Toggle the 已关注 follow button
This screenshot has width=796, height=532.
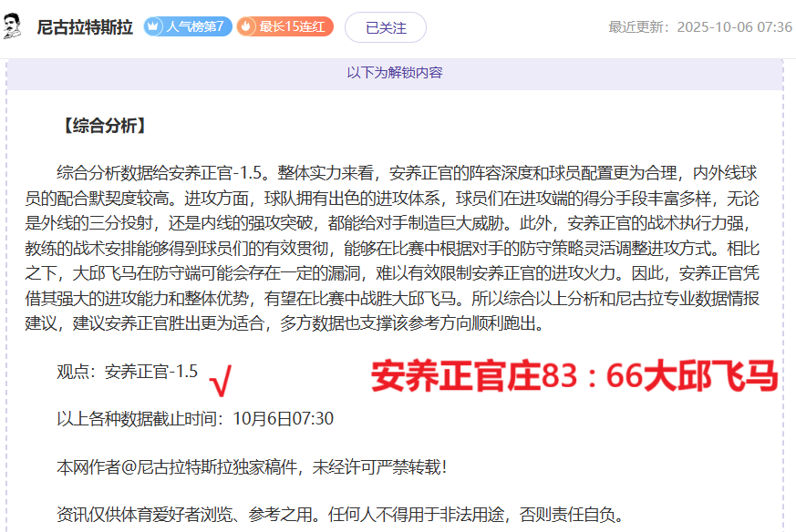click(385, 27)
